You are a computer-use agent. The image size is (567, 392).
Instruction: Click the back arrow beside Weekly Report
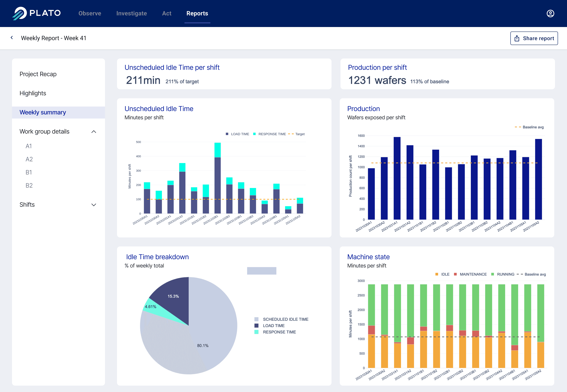(12, 38)
